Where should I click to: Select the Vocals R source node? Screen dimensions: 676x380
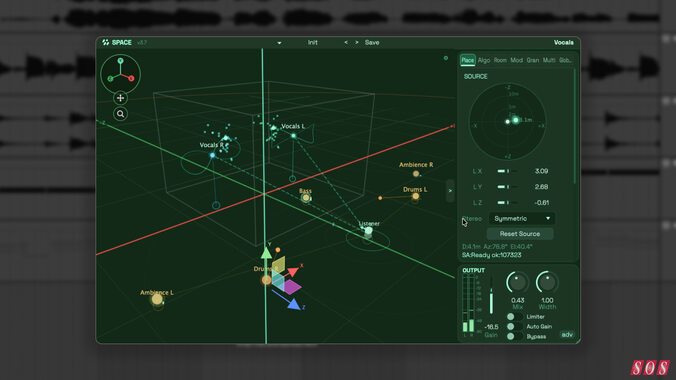click(x=212, y=155)
